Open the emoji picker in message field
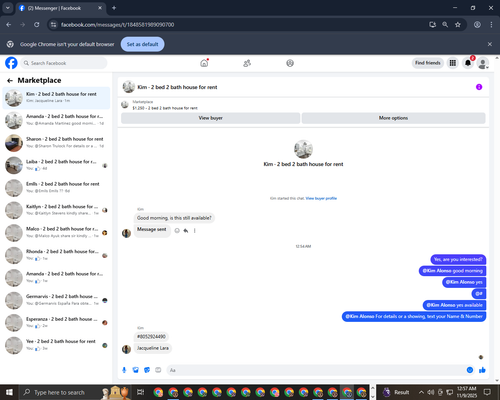This screenshot has width=500, height=400. 470,370
